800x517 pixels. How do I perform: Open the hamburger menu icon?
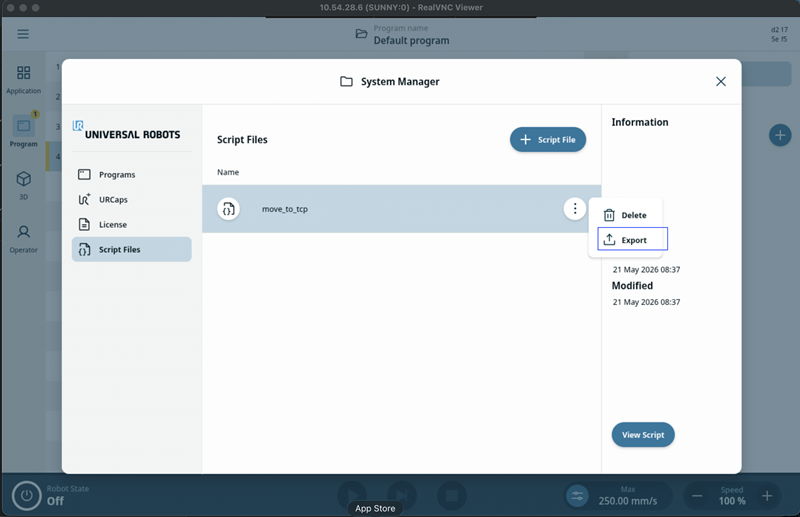pyautogui.click(x=23, y=34)
